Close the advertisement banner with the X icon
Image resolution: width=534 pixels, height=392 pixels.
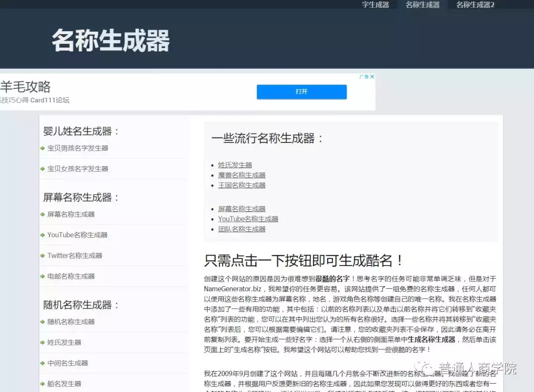click(372, 76)
